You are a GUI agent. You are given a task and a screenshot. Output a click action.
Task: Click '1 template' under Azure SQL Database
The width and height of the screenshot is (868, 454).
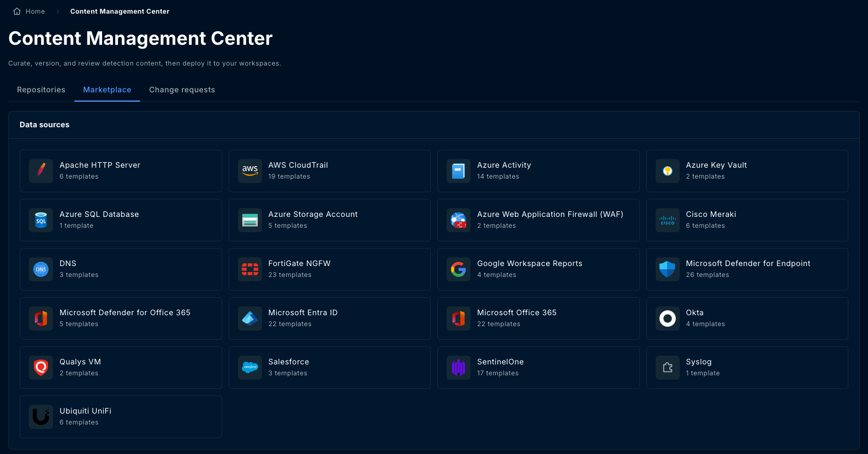pyautogui.click(x=76, y=226)
